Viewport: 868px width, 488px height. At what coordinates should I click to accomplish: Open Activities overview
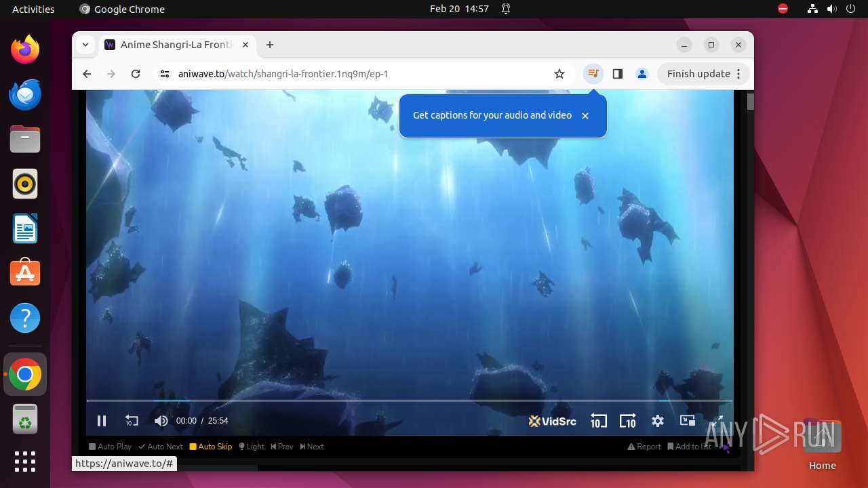click(33, 9)
